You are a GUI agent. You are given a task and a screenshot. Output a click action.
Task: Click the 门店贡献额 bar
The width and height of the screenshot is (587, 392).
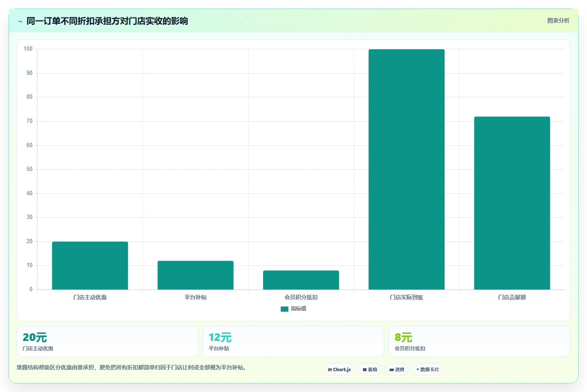tap(512, 203)
